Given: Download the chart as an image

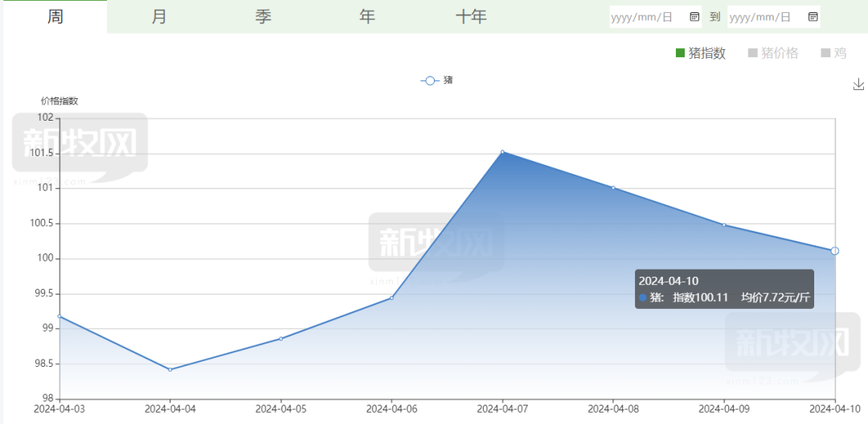Looking at the screenshot, I should 858,84.
